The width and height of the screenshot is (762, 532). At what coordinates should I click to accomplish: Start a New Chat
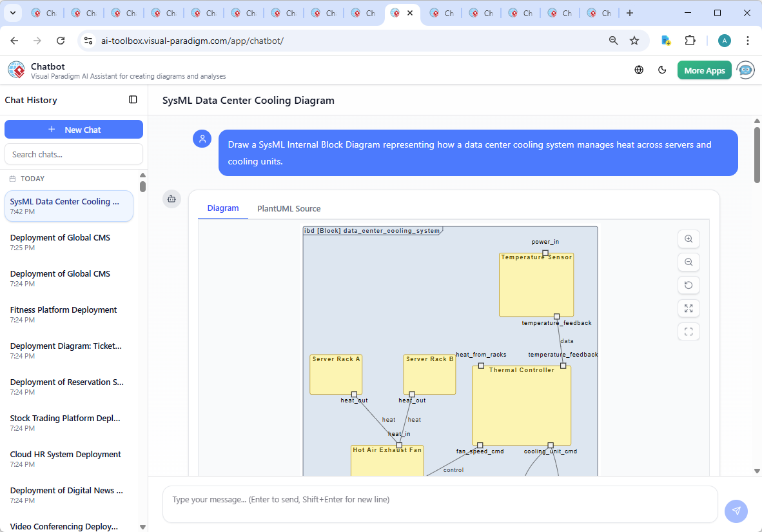[73, 129]
